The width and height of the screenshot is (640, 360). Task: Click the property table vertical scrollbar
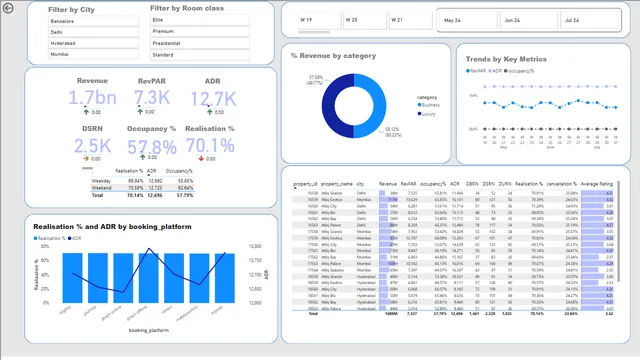click(619, 231)
